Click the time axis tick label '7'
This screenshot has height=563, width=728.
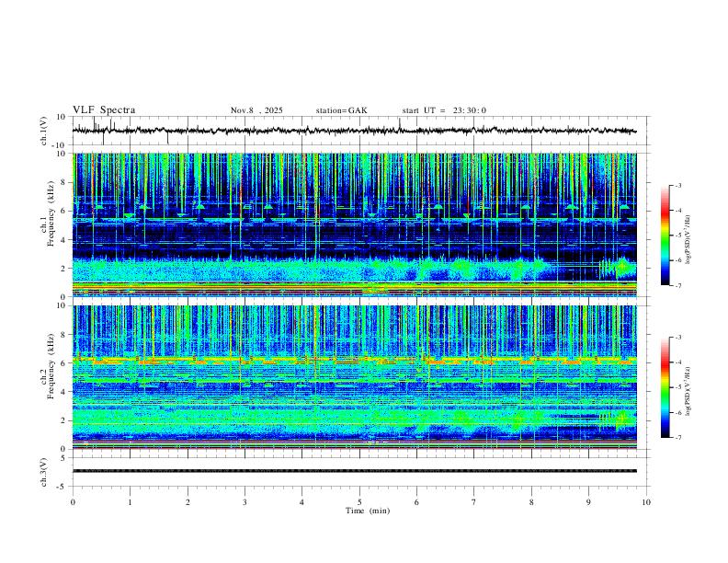click(474, 502)
